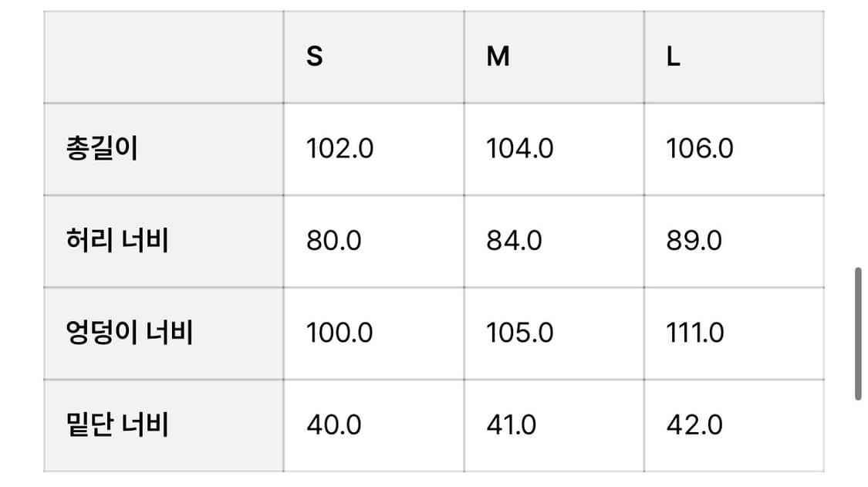This screenshot has height=487, width=868.
Task: Click the S size column header
Action: (x=315, y=57)
